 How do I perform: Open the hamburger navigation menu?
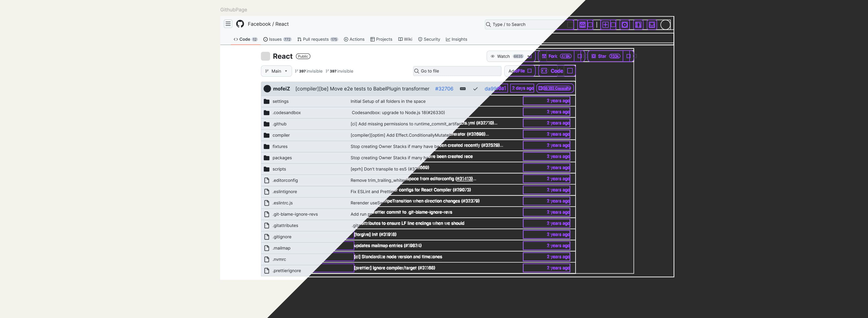pyautogui.click(x=228, y=24)
